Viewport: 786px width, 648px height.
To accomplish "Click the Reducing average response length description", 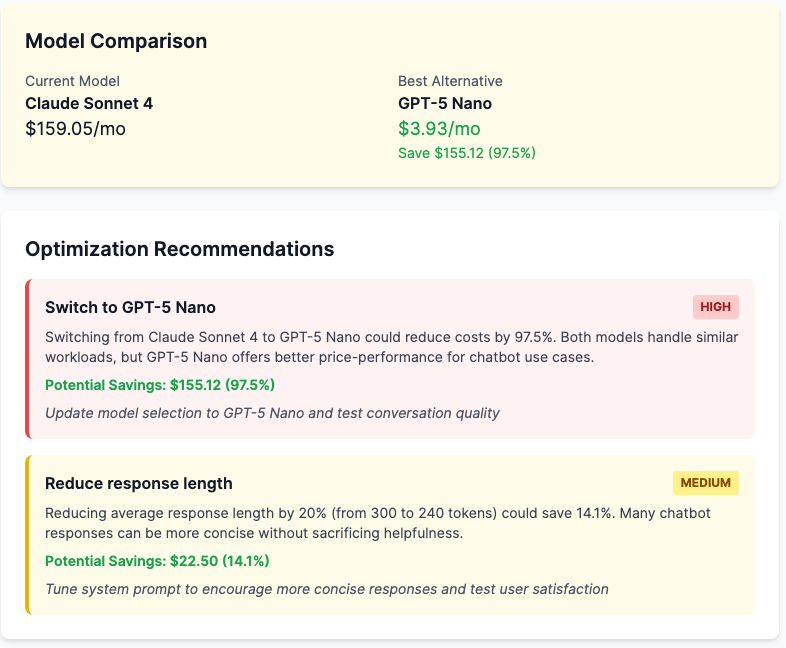I will 378,523.
